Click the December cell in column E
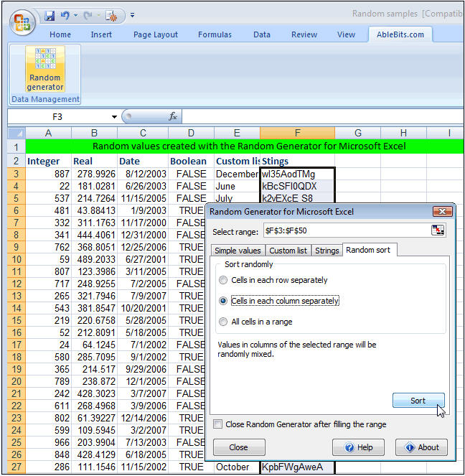The height and width of the screenshot is (476, 465). (x=237, y=174)
